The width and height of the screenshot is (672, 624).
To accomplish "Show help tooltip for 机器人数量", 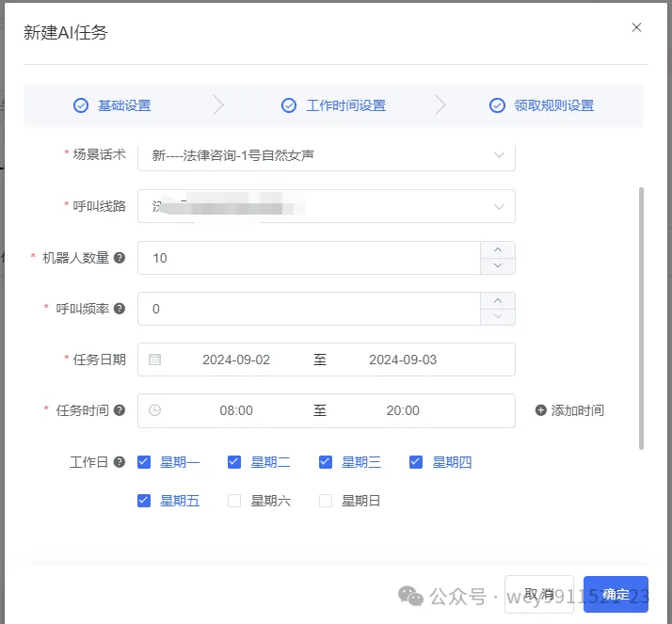I will pos(120,258).
